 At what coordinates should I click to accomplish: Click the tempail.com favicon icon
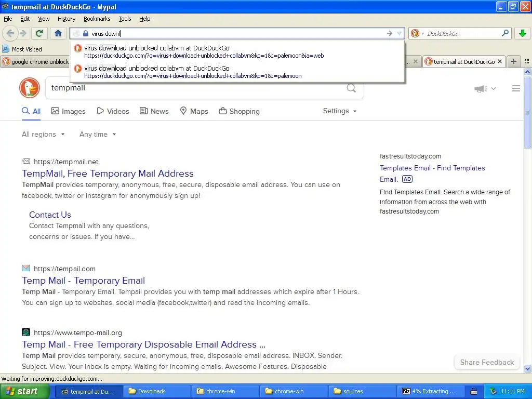pyautogui.click(x=26, y=268)
